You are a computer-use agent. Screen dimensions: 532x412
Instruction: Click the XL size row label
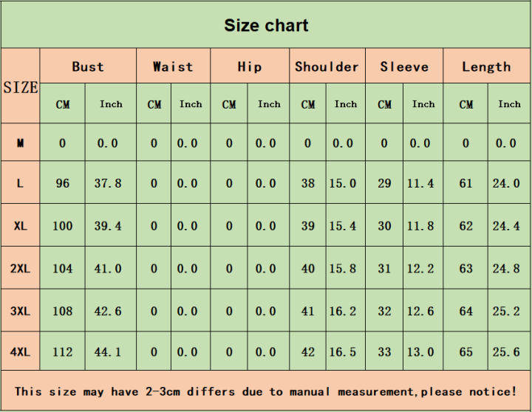(21, 226)
